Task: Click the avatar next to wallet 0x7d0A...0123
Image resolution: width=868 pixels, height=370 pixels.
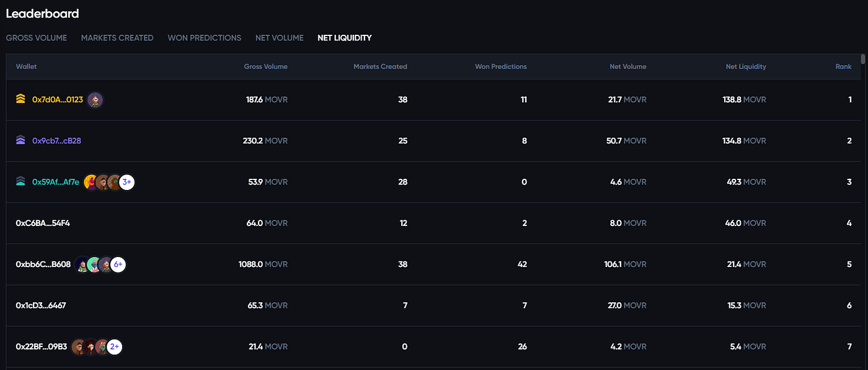Action: 95,100
